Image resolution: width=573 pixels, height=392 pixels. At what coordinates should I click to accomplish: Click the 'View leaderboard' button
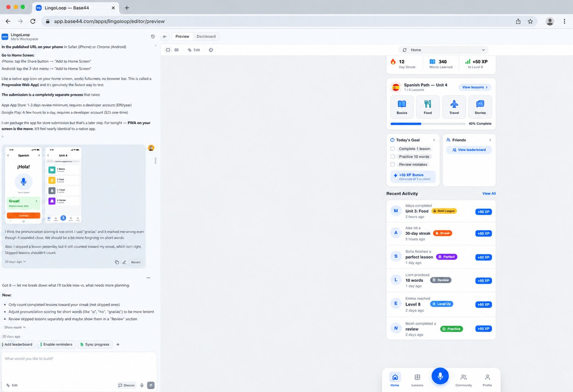(x=469, y=150)
